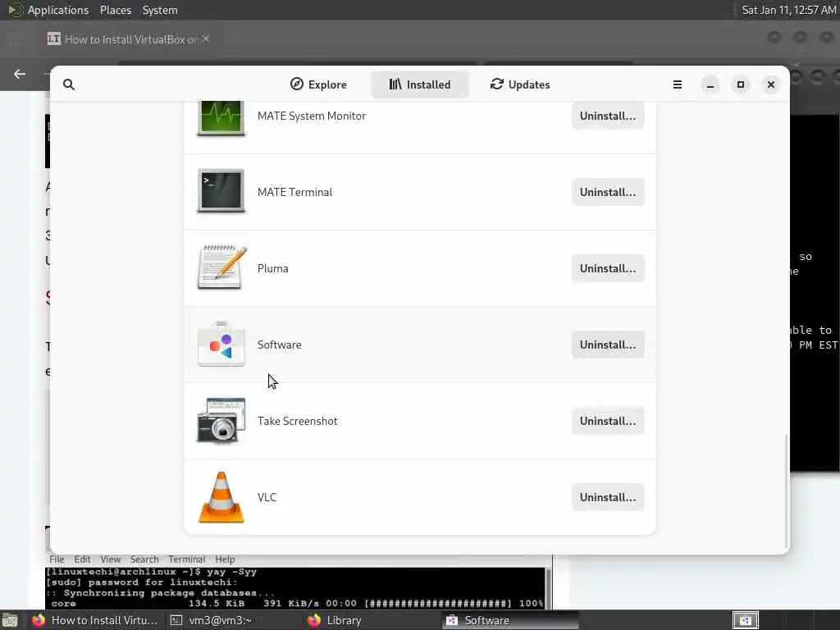The image size is (840, 630).
Task: Close the VirtualBox browser tab
Action: pyautogui.click(x=206, y=39)
